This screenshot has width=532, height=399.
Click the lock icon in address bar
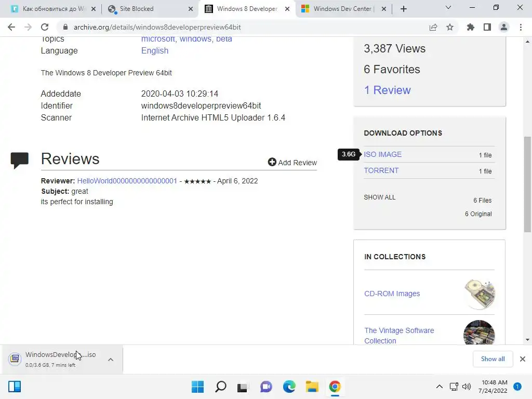(65, 27)
